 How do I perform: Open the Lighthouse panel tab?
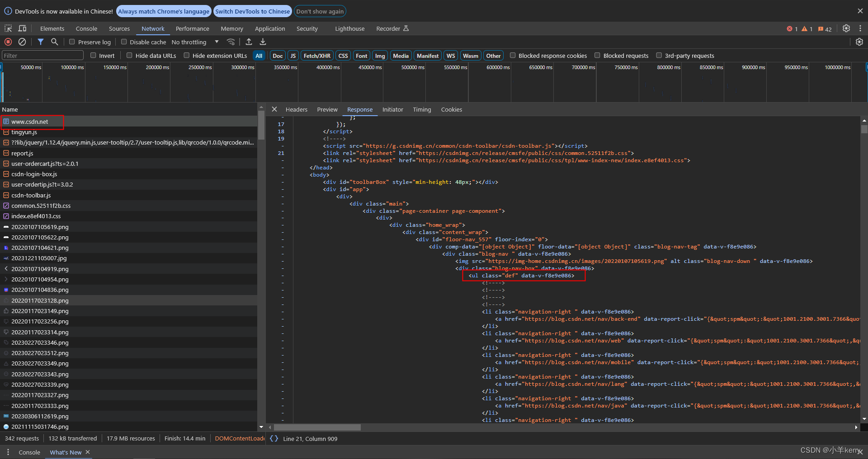point(349,28)
